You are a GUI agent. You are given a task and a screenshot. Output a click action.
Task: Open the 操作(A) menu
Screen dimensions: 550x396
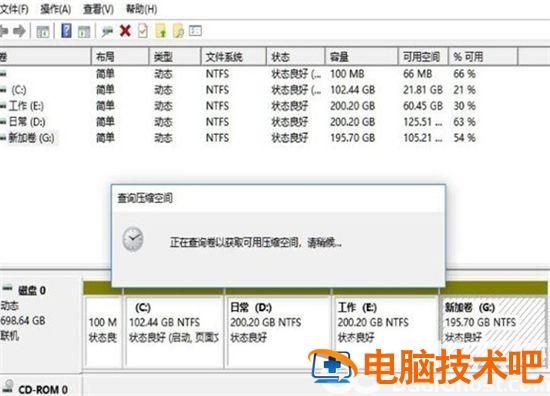[x=55, y=9]
